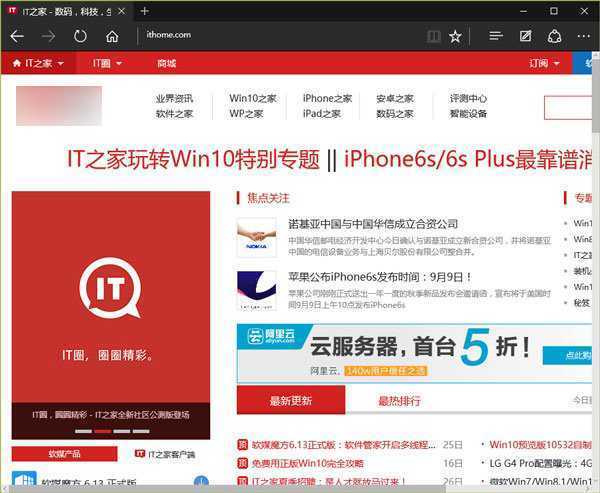Open the 商城 menu item
Screen dimensions: 600x493
pos(166,63)
